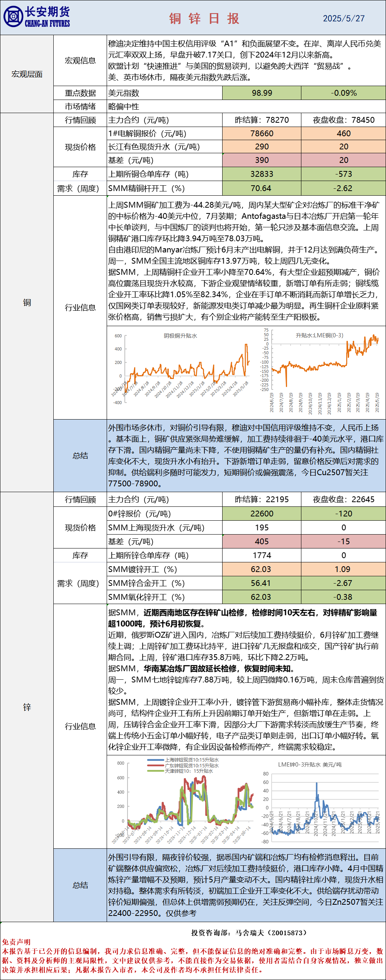Screen dimensions: 386x980
Task: Click the -0.09% change cell
Action: click(x=343, y=93)
